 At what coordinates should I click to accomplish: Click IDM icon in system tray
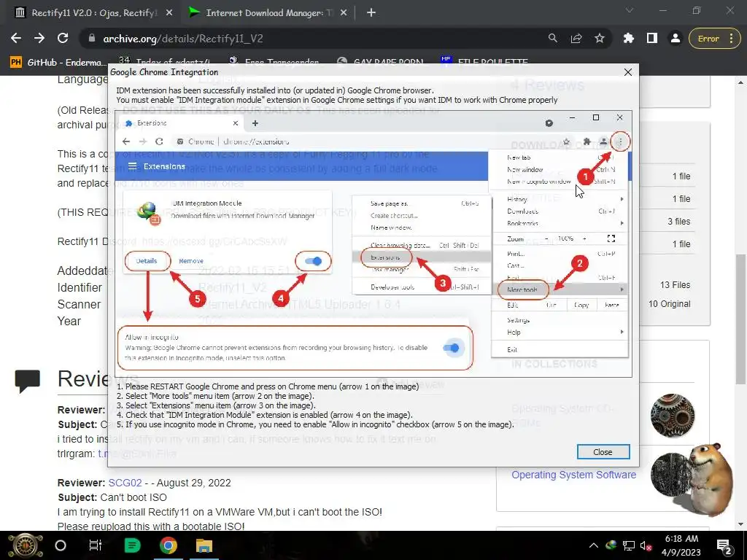[611, 545]
